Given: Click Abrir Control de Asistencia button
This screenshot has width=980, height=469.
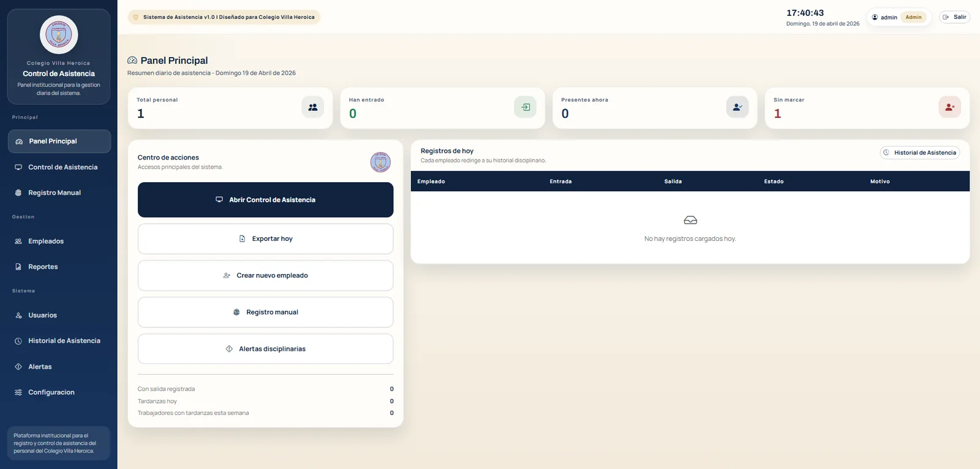Looking at the screenshot, I should (x=265, y=200).
